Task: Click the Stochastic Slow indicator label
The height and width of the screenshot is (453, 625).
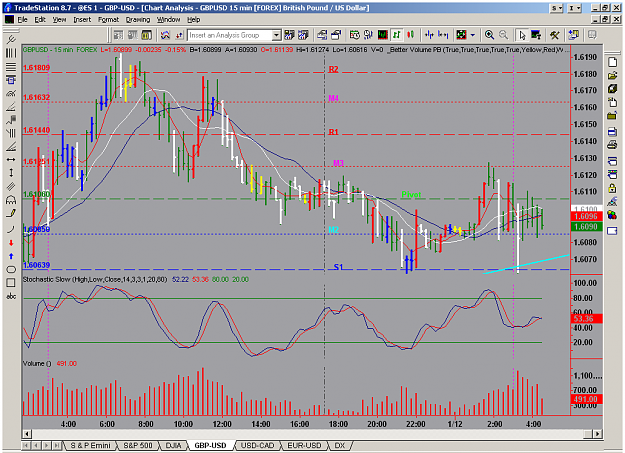Action: [x=95, y=280]
